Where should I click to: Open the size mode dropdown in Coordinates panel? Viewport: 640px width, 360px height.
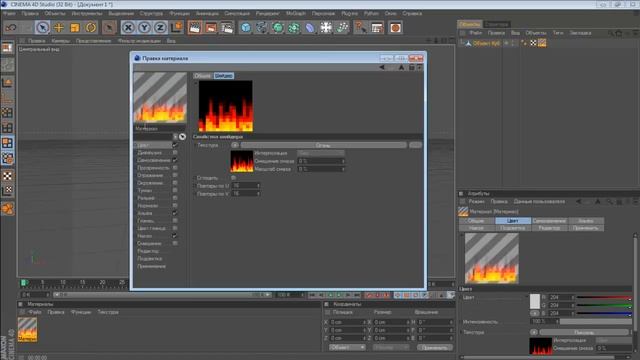(x=391, y=347)
